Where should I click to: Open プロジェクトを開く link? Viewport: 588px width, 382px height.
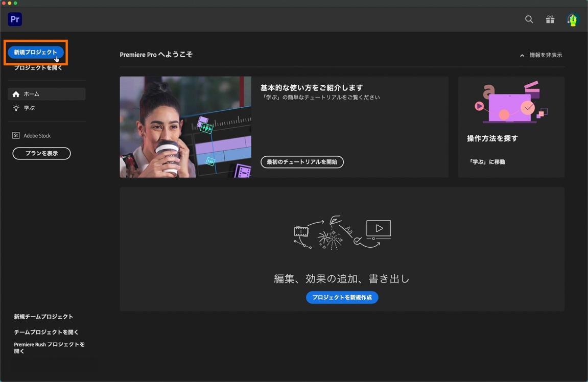38,68
